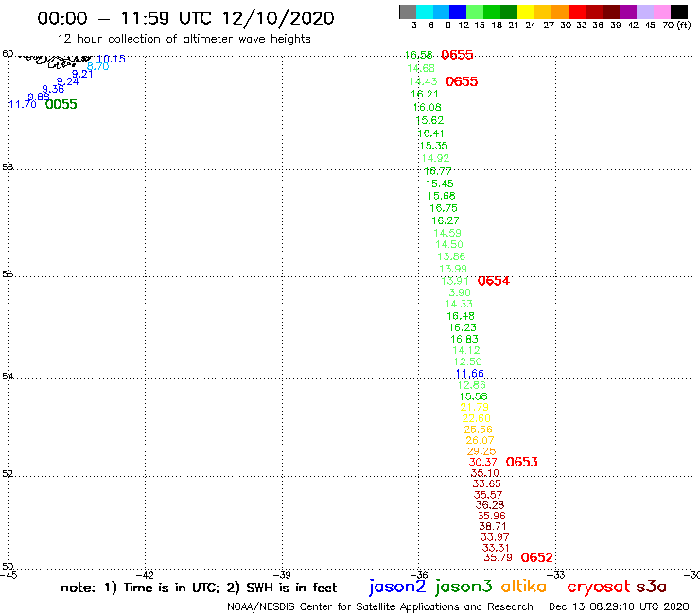Click the 0654 time marker
Screen dimensions: 700x615
[493, 281]
